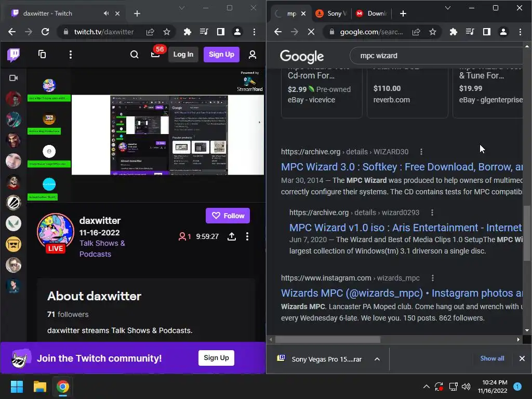Share the Google page via address bar icon
532x399 pixels.
point(416,32)
